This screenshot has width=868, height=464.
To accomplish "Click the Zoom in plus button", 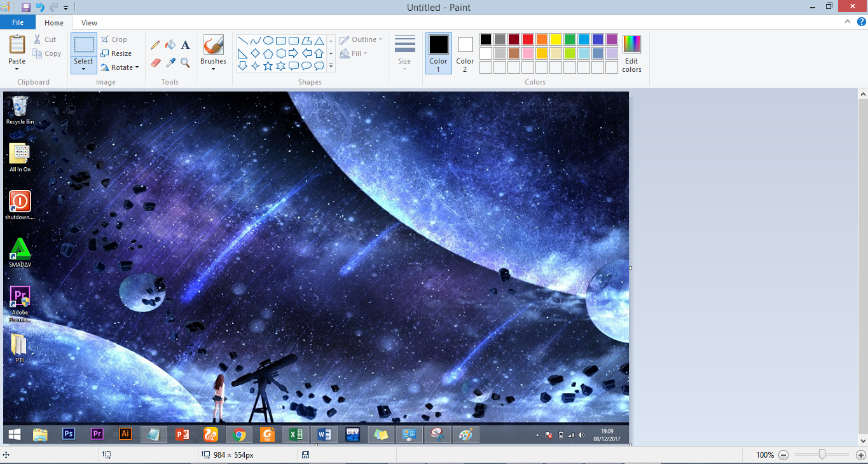I will click(860, 455).
